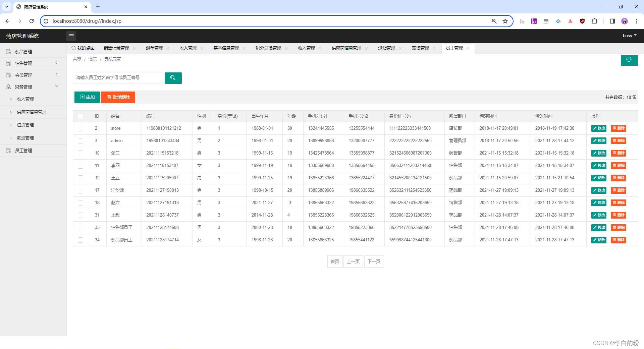The width and height of the screenshot is (644, 349).
Task: Open Chrome three-dot menu
Action: point(636,21)
